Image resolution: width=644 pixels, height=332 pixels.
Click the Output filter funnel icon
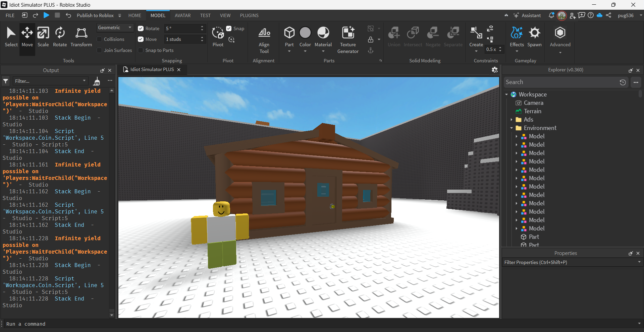click(x=6, y=81)
